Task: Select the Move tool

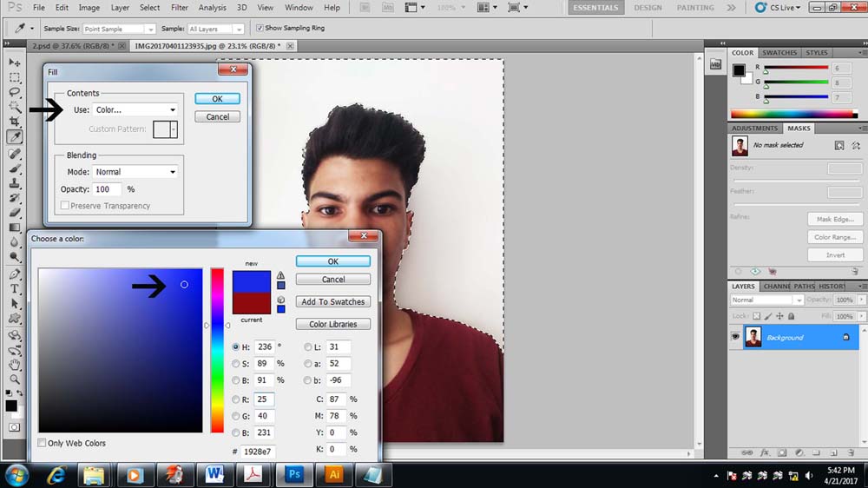Action: (x=15, y=63)
